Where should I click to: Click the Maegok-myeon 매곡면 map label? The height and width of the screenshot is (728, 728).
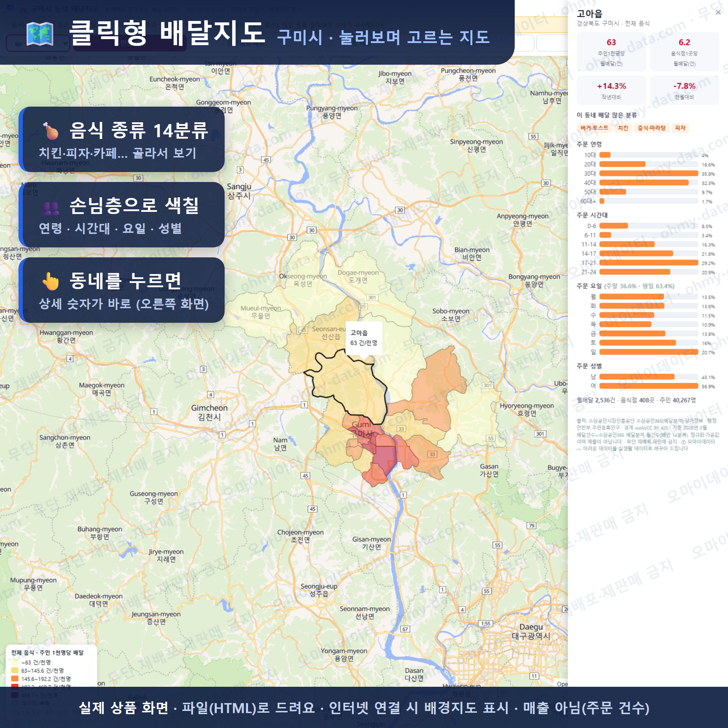tap(102, 389)
